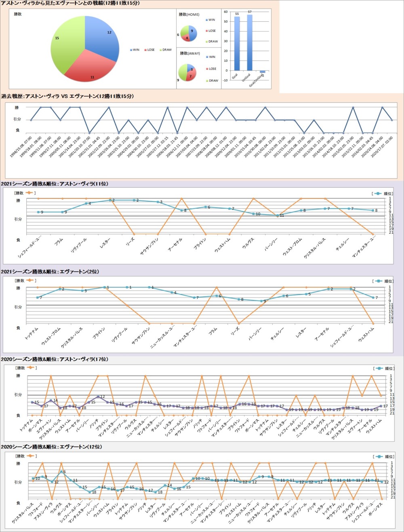
Task: Click the 勝敗(HOME) chart title
Action: tap(189, 15)
